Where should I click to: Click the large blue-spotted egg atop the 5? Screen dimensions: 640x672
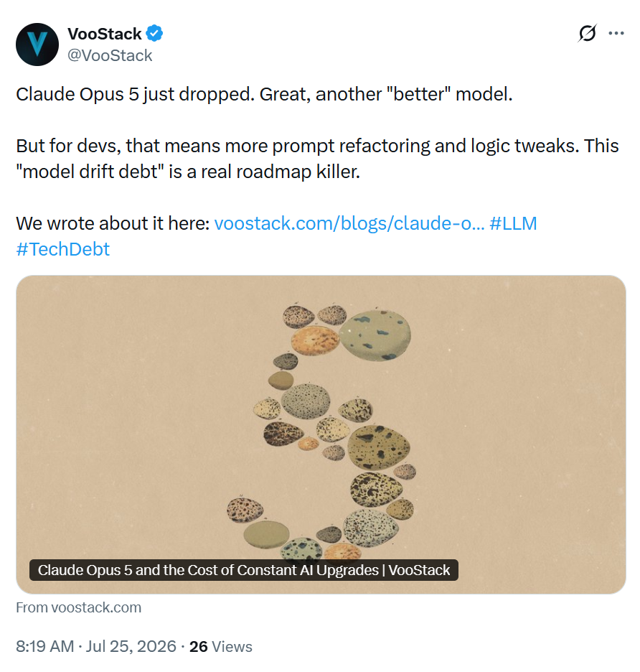pos(375,335)
